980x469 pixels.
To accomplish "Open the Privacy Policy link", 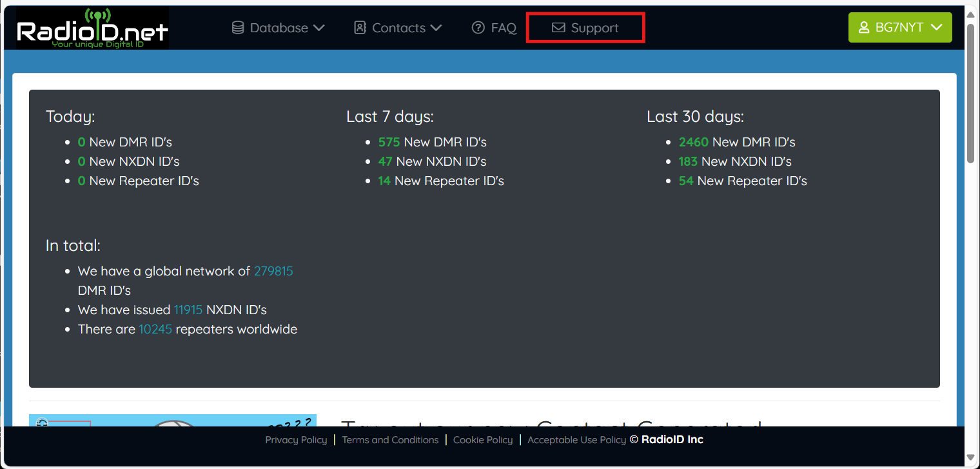I will pos(296,440).
